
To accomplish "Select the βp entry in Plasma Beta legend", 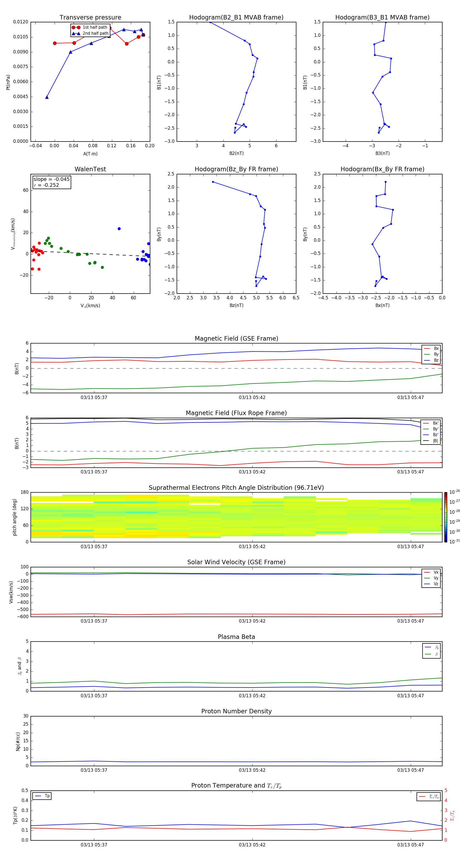I will (x=431, y=647).
